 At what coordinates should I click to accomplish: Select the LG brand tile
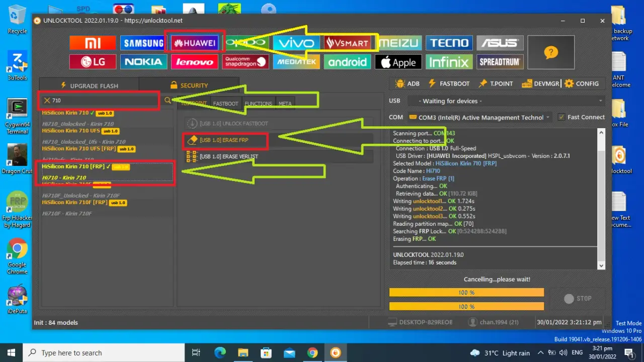coord(93,62)
